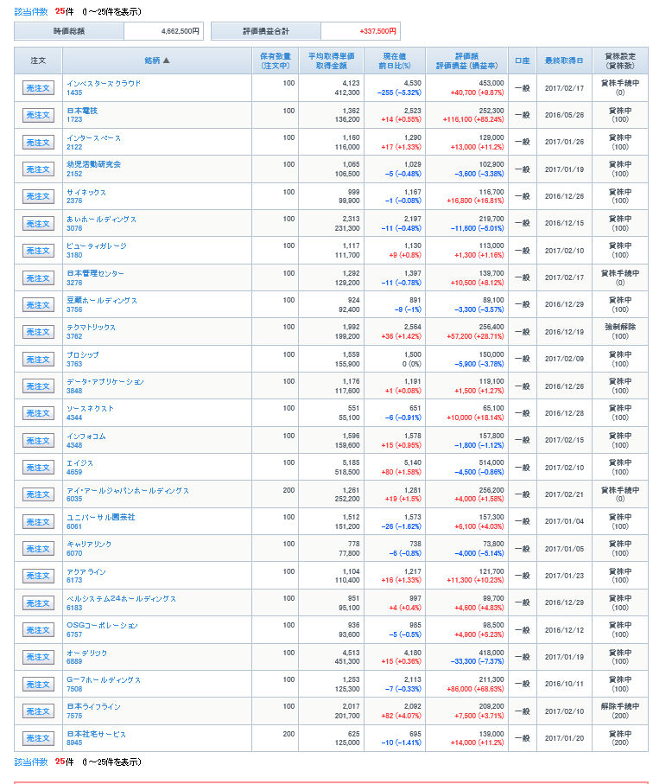Click 売注文 for 日本管理センター 3276
This screenshot has width=672, height=784.
39,278
